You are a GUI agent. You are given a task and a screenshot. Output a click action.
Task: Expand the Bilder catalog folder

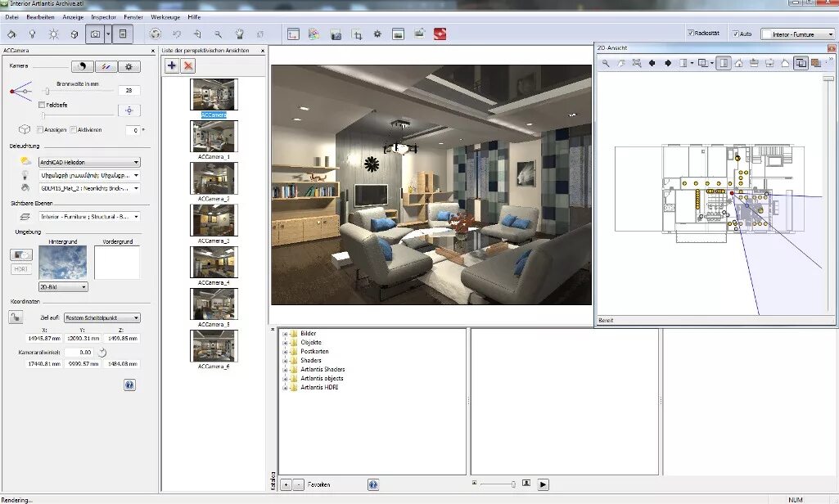point(285,334)
